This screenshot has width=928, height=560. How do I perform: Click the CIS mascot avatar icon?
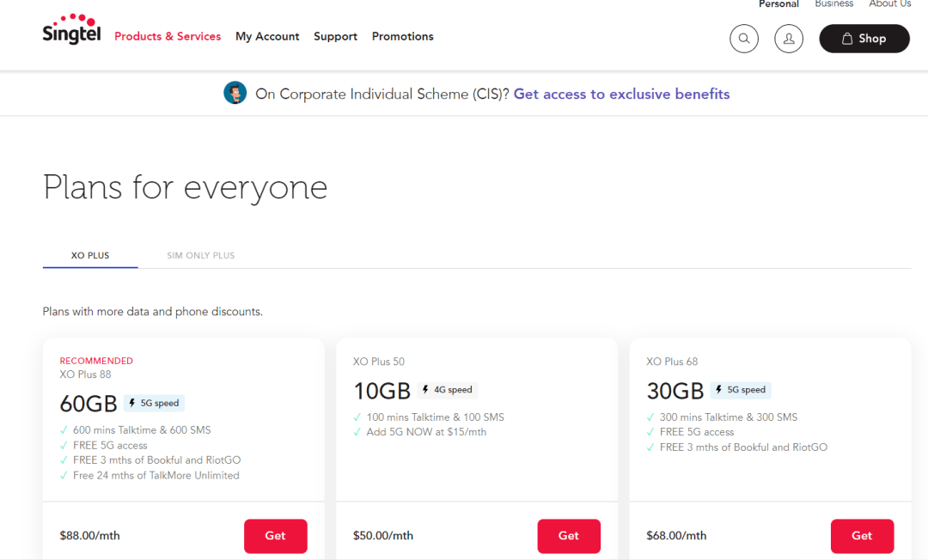tap(235, 92)
